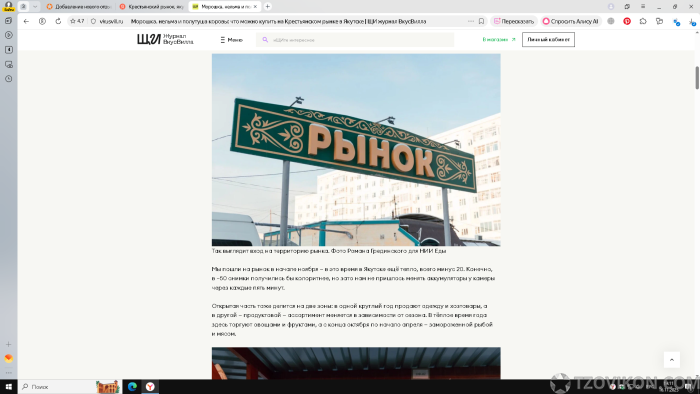This screenshot has width=700, height=394.
Task: Open the collections icon in toolbar
Action: point(659,21)
